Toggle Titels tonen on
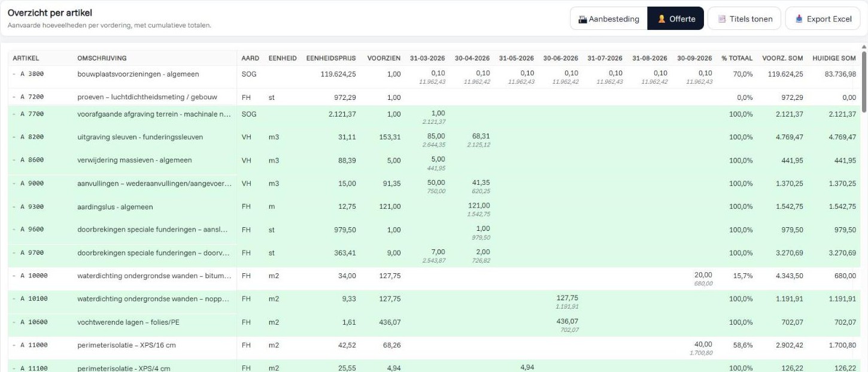This screenshot has height=372, width=868. click(744, 19)
